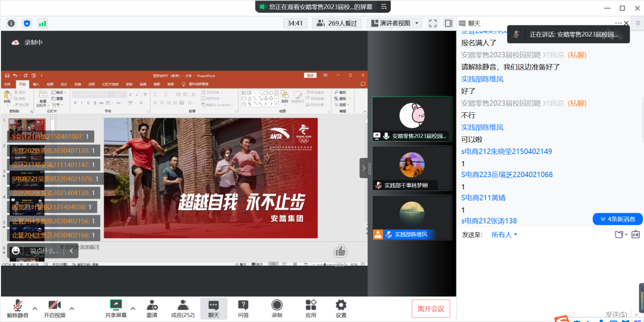Click floating comment S会计21肖敏2150401007
This screenshot has width=644, height=322.
point(51,136)
